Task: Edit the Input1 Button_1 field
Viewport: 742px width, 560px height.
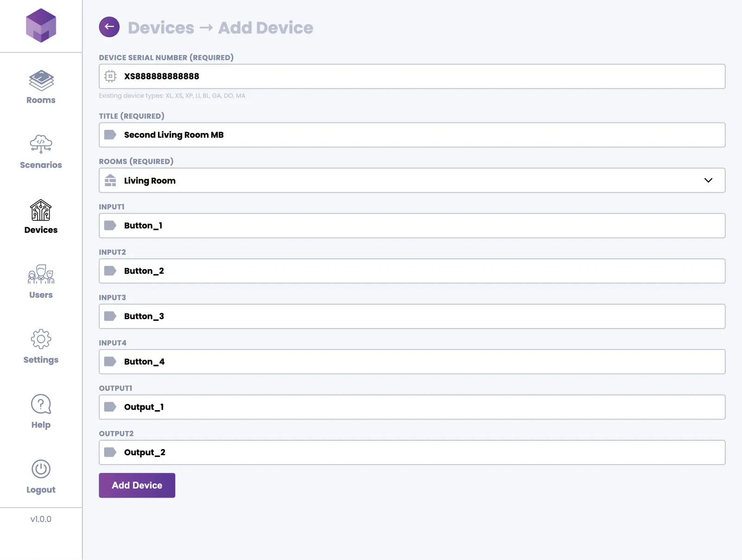Action: click(417, 226)
